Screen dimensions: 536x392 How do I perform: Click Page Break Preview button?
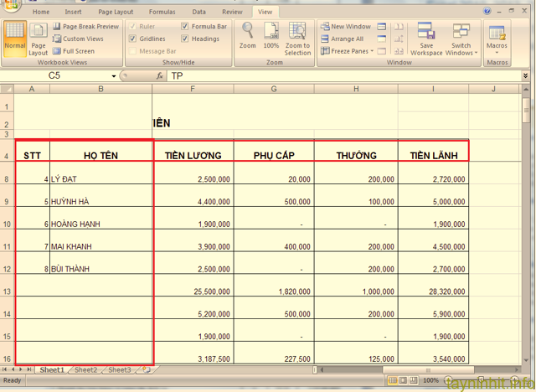click(85, 27)
